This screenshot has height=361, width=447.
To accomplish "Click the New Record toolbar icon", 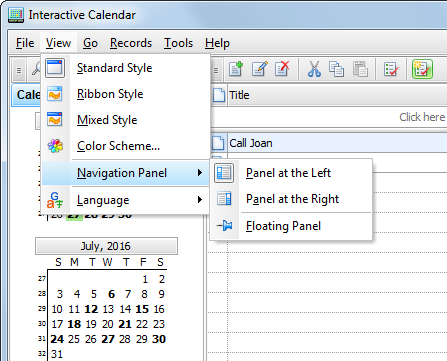I will (x=236, y=69).
